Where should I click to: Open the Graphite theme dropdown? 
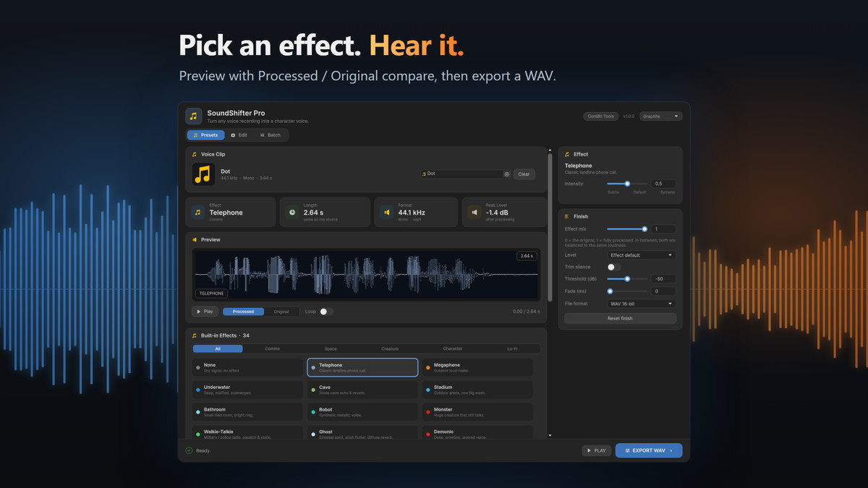tap(660, 116)
